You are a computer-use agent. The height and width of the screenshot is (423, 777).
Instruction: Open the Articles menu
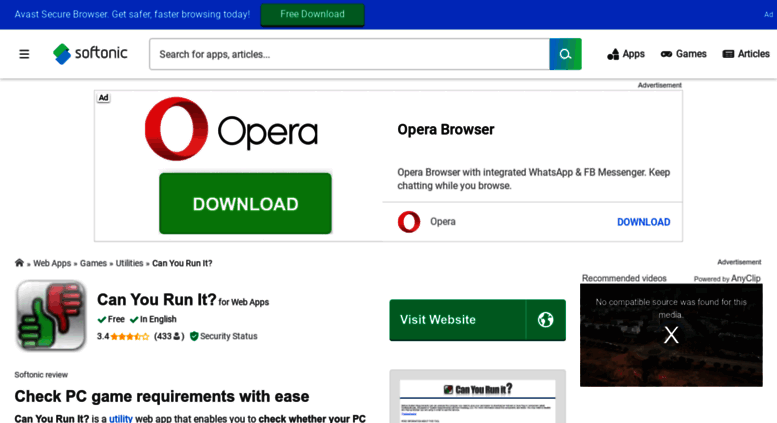pos(746,54)
